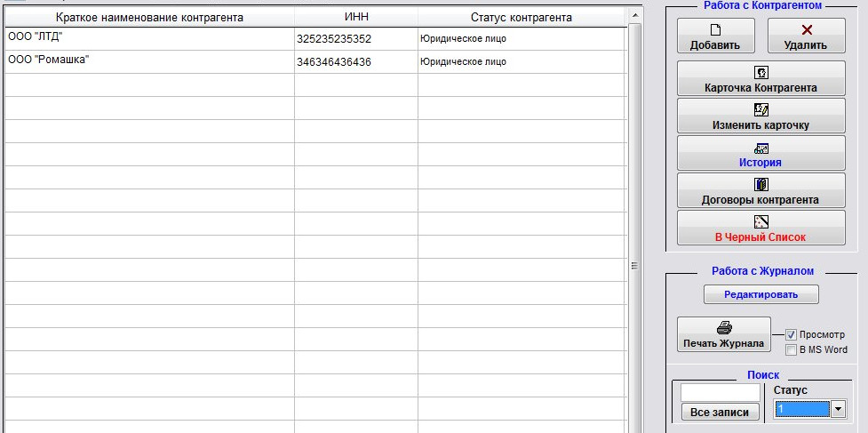868x433 pixels.
Task: Click the red X Удалить icon
Action: [x=806, y=30]
